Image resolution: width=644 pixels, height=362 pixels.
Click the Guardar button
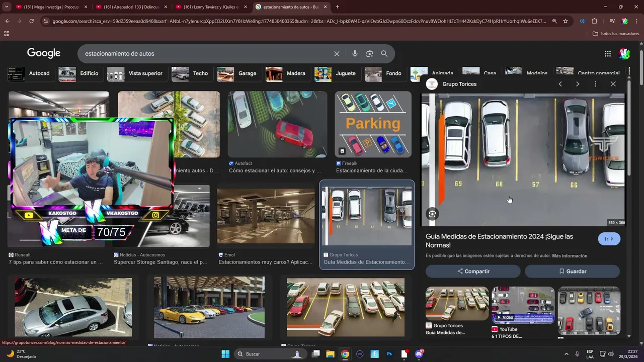click(x=573, y=271)
